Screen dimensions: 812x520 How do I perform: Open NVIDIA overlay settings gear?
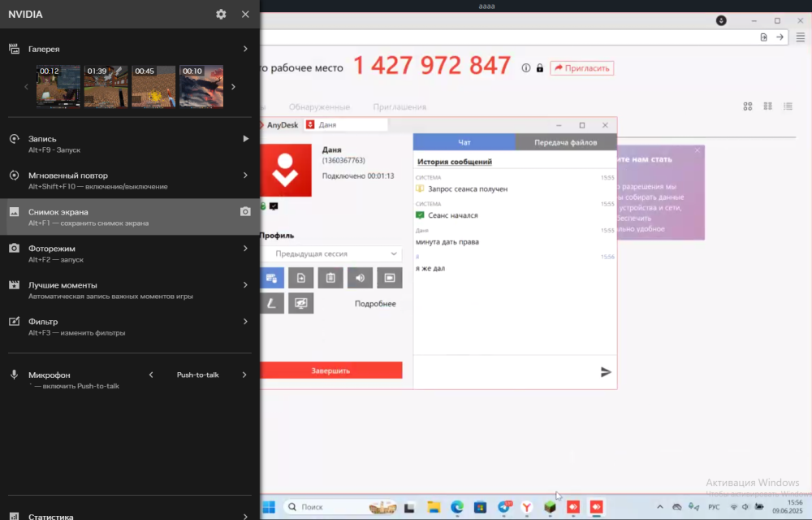(x=221, y=15)
